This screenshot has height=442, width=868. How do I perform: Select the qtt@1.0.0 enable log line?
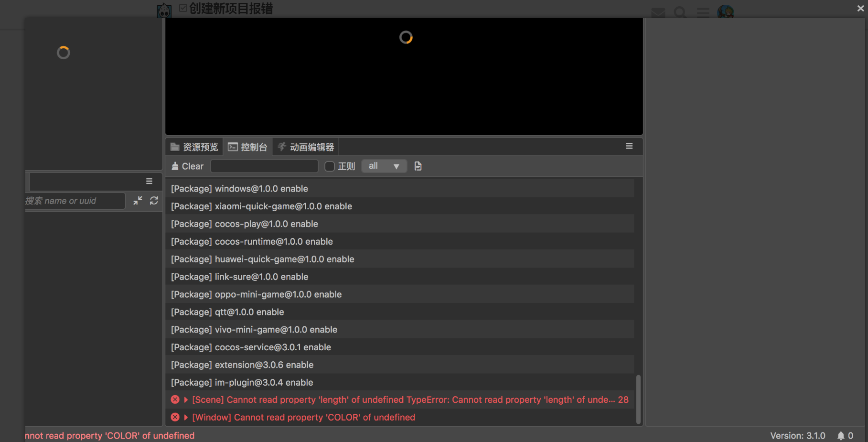coord(400,313)
